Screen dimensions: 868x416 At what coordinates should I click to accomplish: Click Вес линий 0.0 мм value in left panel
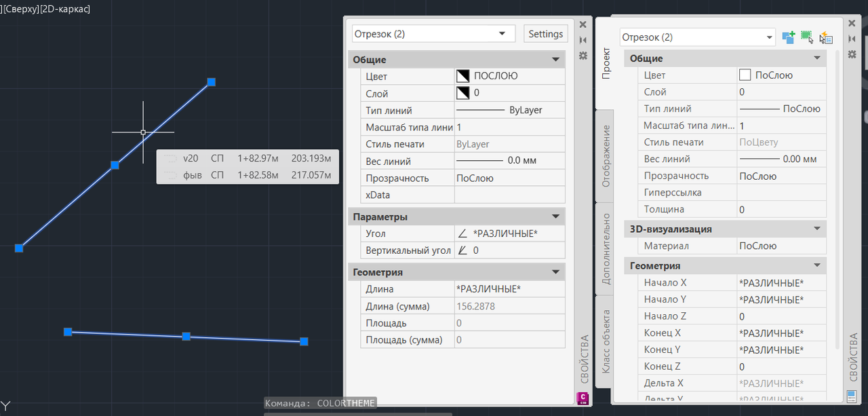click(x=509, y=161)
